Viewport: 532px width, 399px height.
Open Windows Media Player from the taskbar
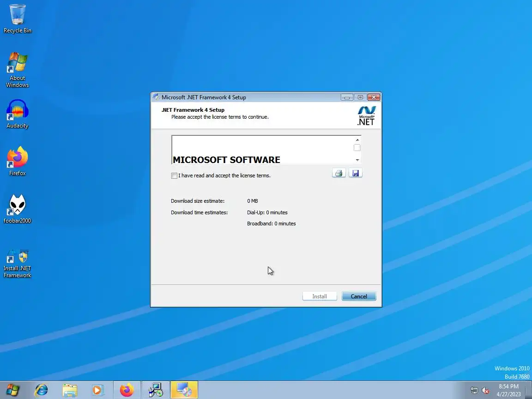pos(97,390)
